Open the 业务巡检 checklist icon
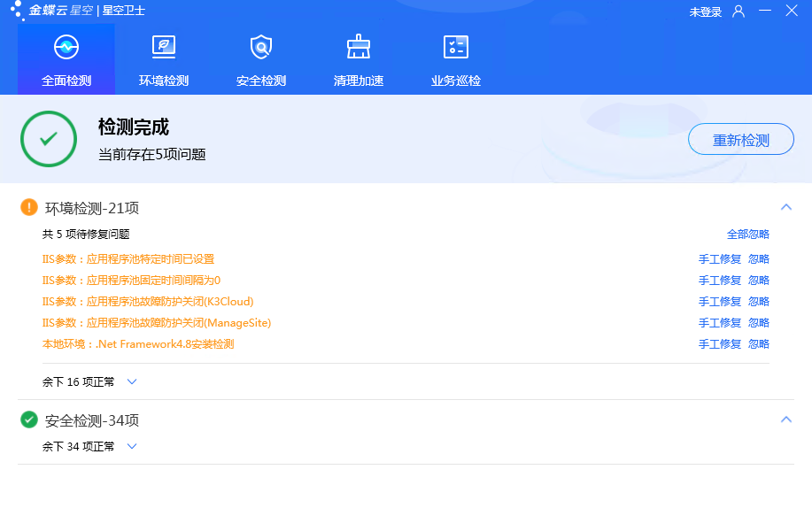The width and height of the screenshot is (812, 508). coord(456,47)
